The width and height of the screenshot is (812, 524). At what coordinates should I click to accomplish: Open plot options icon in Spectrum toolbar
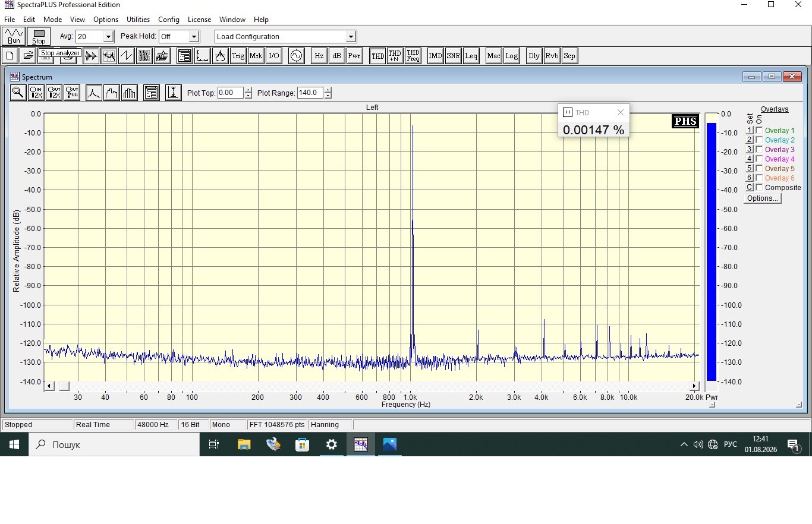(151, 93)
